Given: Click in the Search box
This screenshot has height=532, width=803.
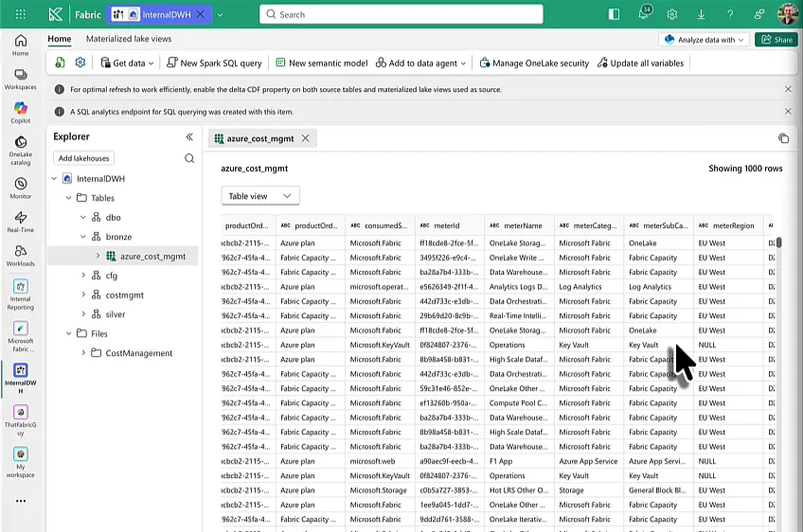Looking at the screenshot, I should tap(401, 14).
